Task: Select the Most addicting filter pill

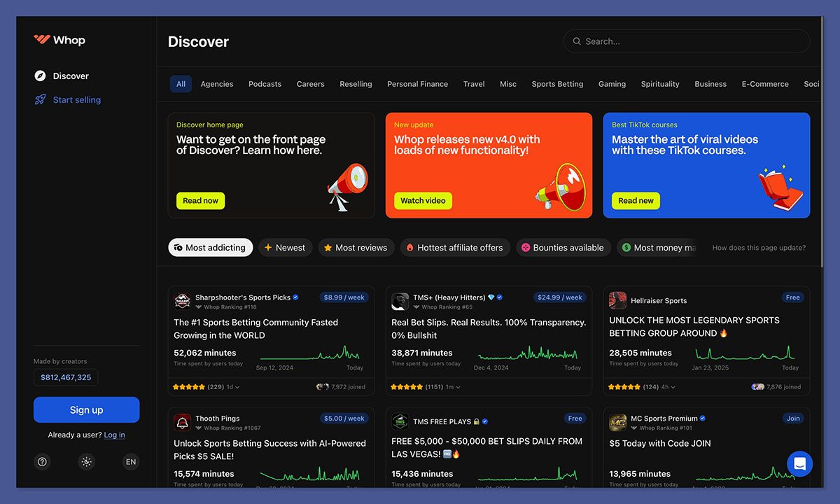Action: click(210, 247)
